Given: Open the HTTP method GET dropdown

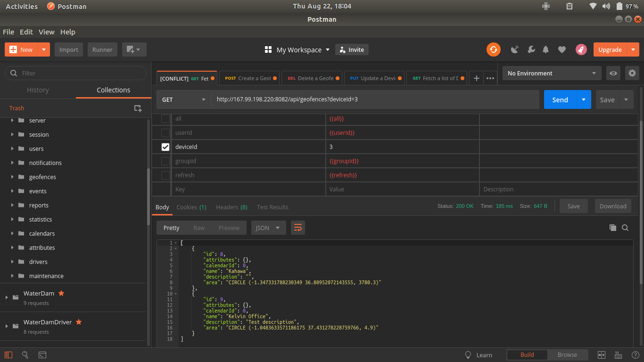Looking at the screenshot, I should click(184, 99).
